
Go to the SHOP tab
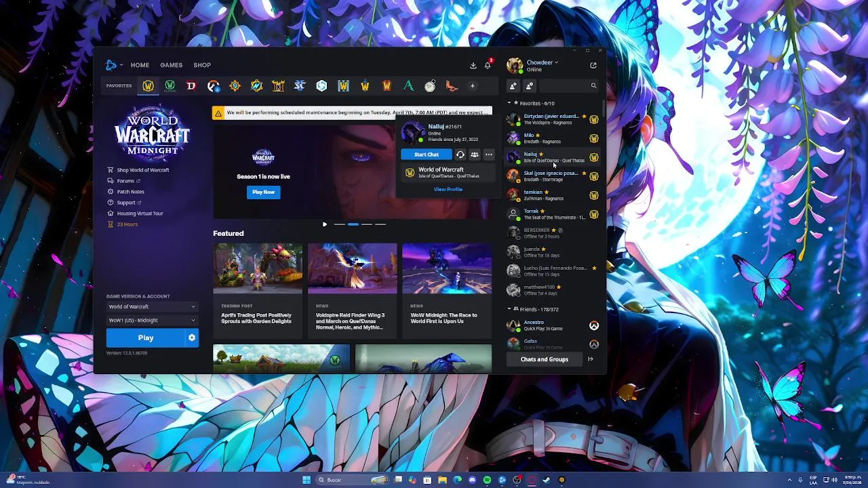coord(202,65)
